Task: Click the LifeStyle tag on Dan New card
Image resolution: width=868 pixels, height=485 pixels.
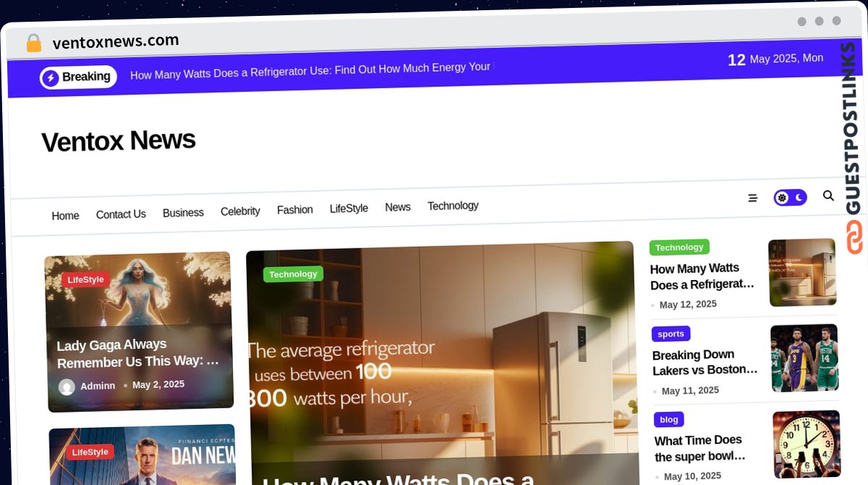Action: tap(90, 452)
